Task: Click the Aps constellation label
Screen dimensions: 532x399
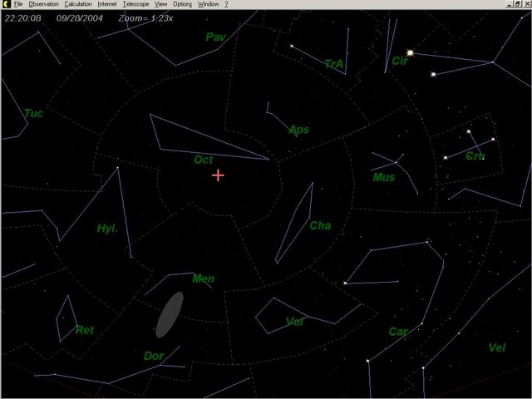Action: 298,130
